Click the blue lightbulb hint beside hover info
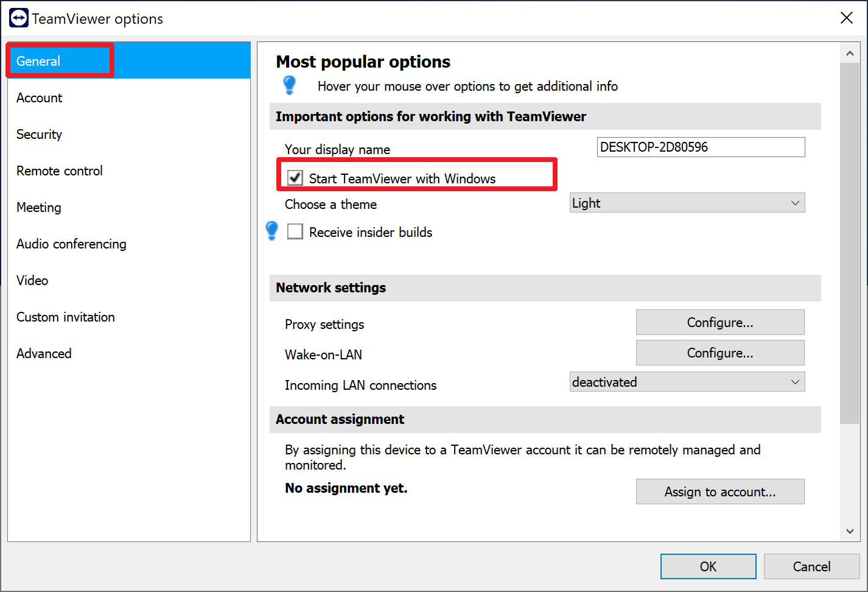868x592 pixels. point(290,85)
